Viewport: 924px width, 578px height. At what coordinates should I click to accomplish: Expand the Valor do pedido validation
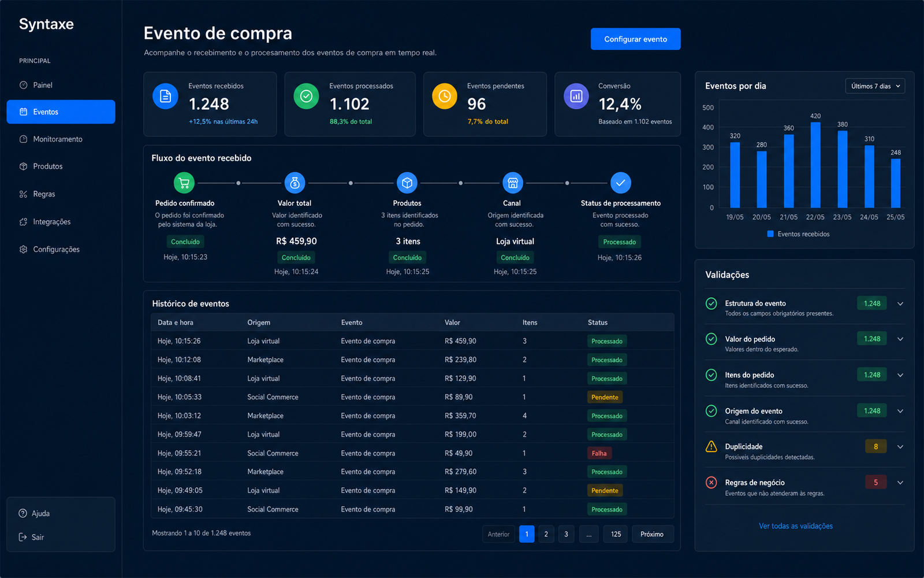(x=900, y=339)
